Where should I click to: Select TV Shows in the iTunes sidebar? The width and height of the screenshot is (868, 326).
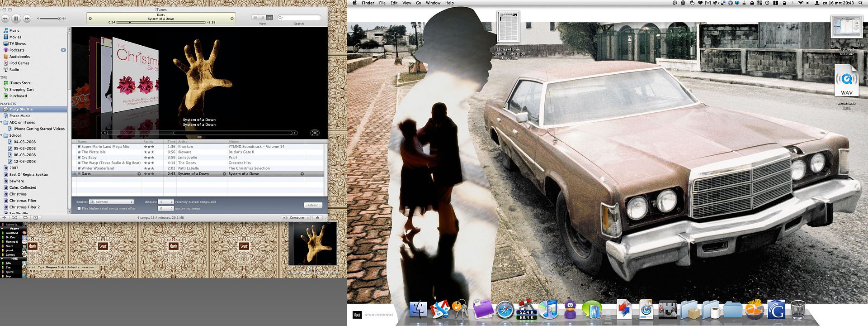coord(17,43)
